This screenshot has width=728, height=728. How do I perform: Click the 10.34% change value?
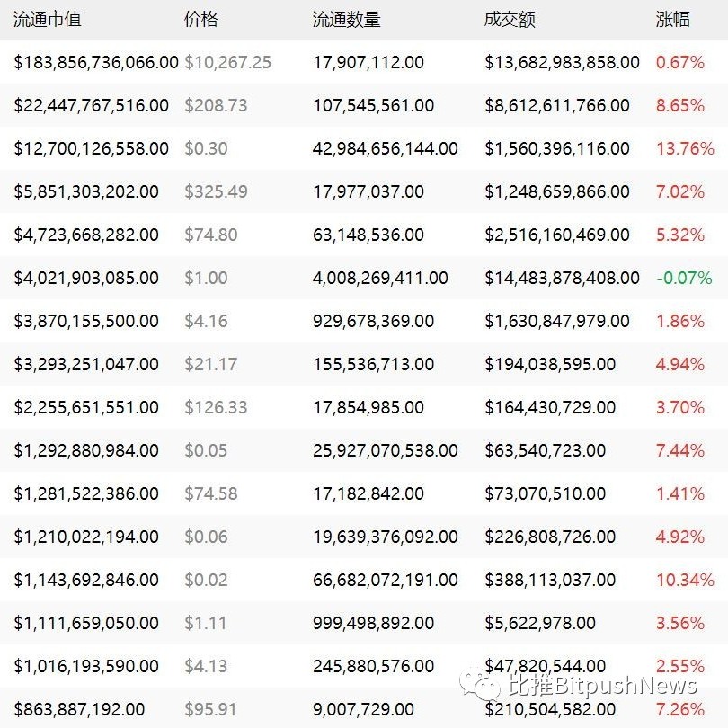685,580
